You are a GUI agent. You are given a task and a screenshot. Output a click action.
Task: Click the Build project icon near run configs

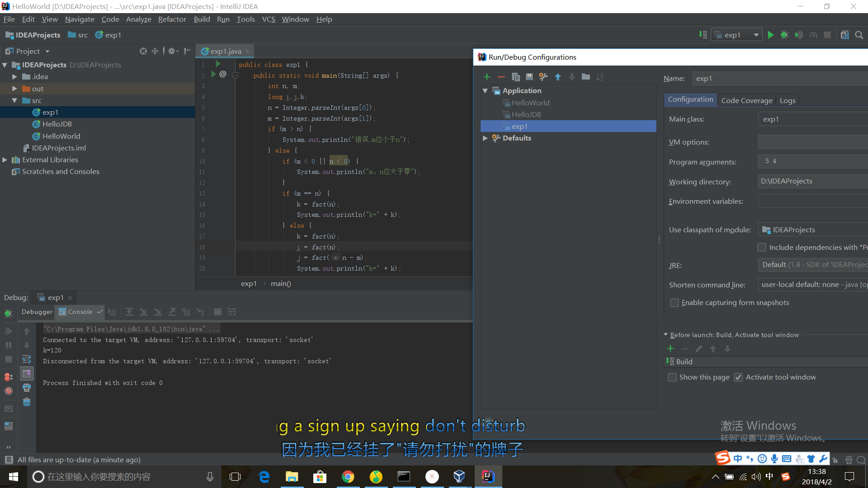click(x=703, y=35)
